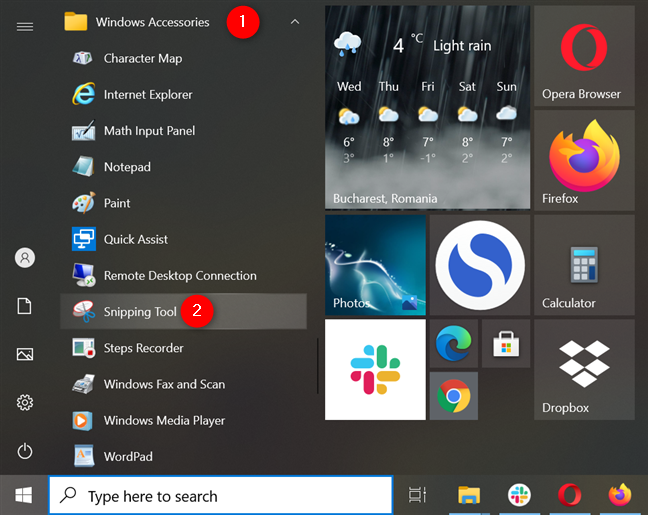
Task: Open Windows Fax and Scan
Action: point(183,384)
